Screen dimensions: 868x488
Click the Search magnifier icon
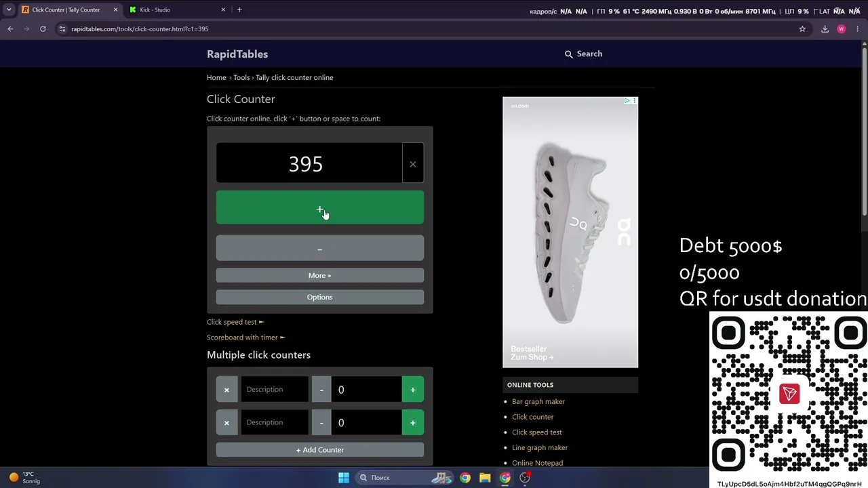coord(568,54)
